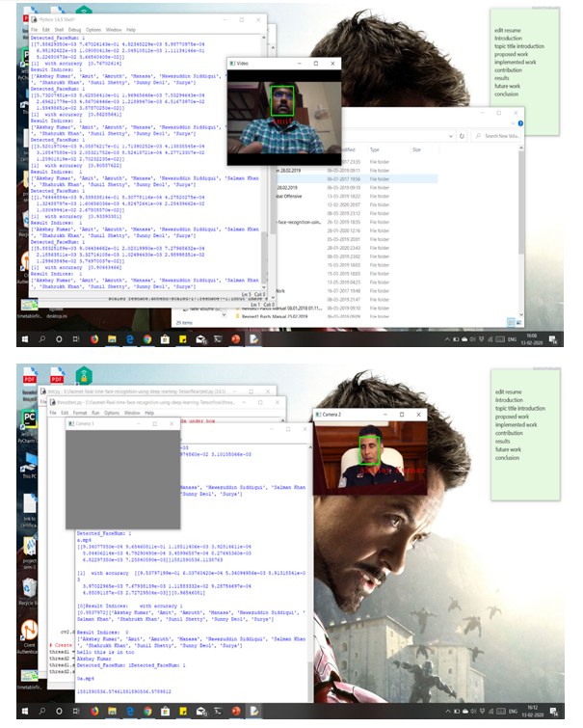Open Task View in the upper screenshot
Image resolution: width=583 pixels, height=728 pixels.
[x=76, y=339]
